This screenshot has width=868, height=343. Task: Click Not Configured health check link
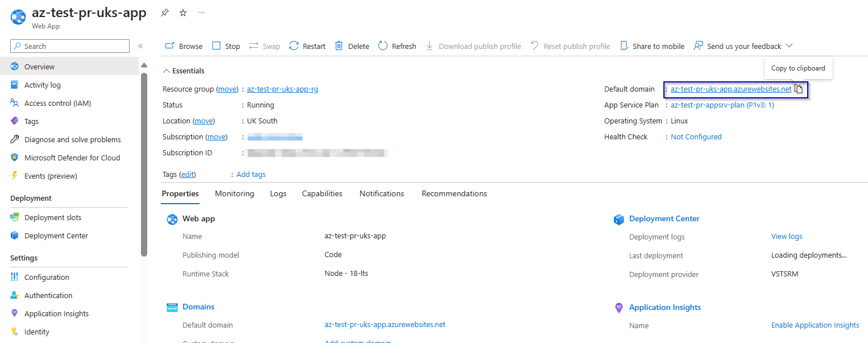696,137
